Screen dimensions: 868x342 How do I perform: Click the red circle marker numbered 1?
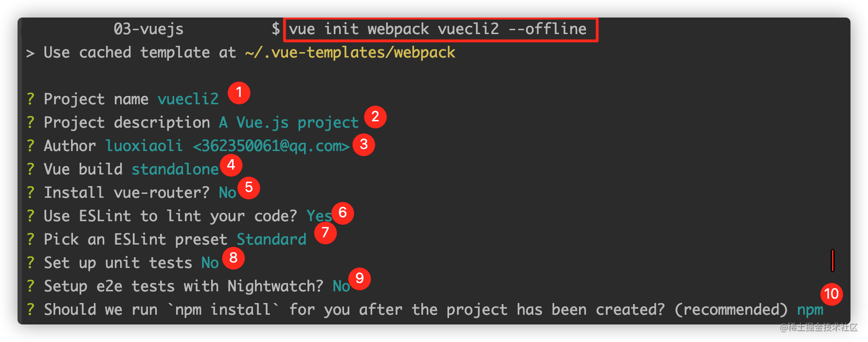(x=238, y=93)
